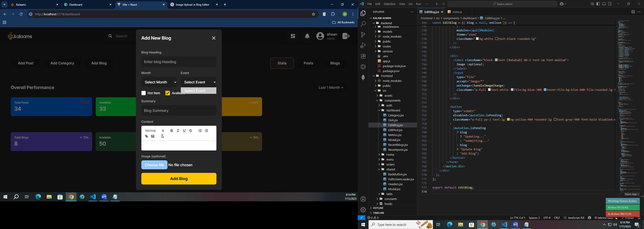Screen dimensions: 644x229
Task: Click the bold button in content editor
Action: tap(172, 131)
